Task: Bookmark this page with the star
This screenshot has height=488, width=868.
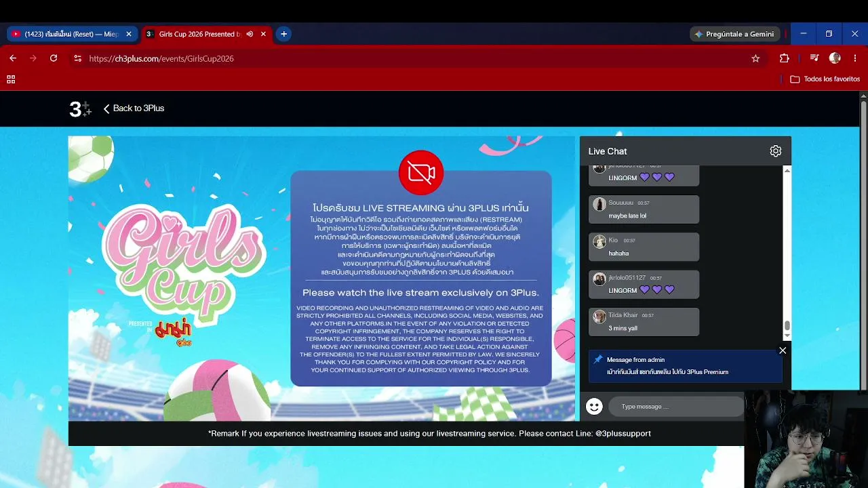Action: [755, 58]
